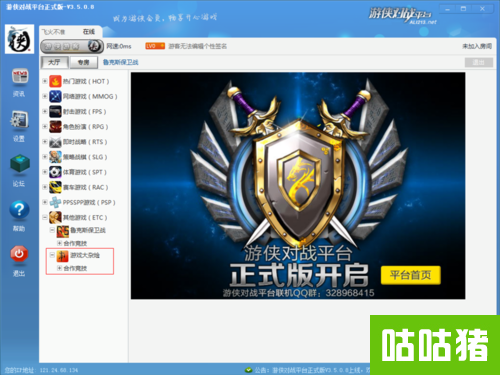Open the 论坛 forum cube icon
This screenshot has width=500, height=375.
20,164
